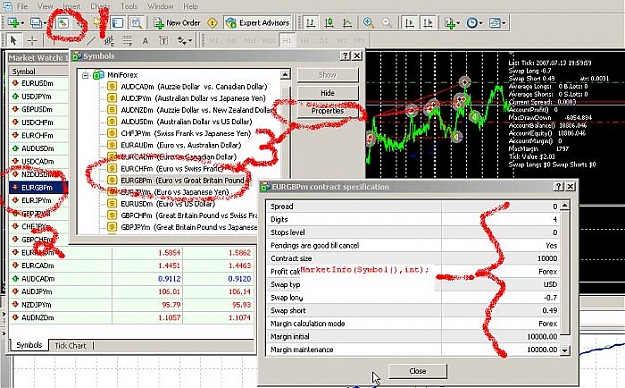This screenshot has width=625, height=388.
Task: Click the zoom in magnifier icon
Action: tap(368, 23)
